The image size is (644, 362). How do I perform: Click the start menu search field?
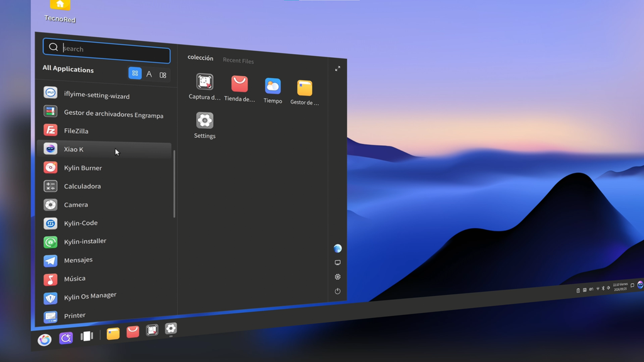click(x=107, y=50)
